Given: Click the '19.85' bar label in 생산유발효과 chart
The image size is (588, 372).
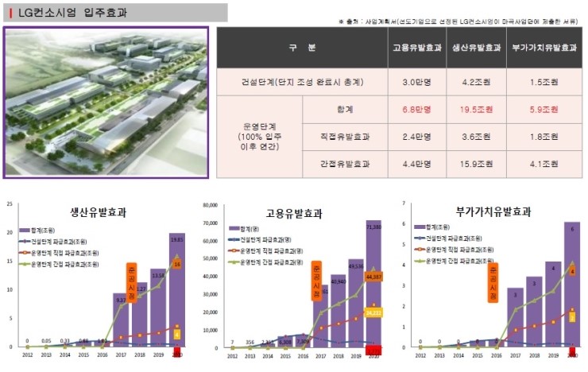Looking at the screenshot, I should click(x=177, y=239).
